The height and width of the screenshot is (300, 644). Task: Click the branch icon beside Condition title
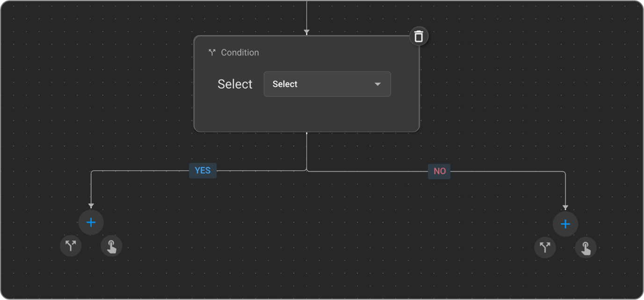click(212, 52)
